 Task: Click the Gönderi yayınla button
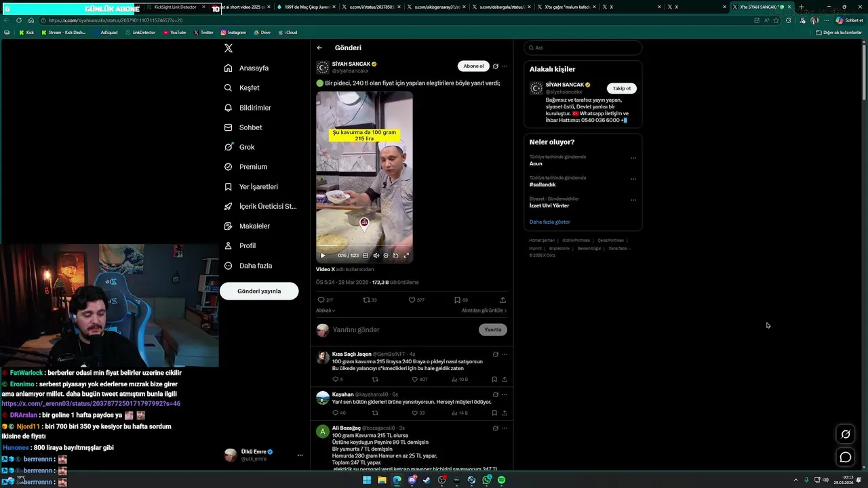(259, 291)
